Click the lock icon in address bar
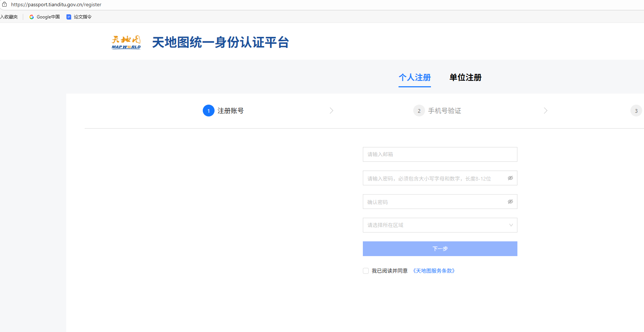 (4, 4)
